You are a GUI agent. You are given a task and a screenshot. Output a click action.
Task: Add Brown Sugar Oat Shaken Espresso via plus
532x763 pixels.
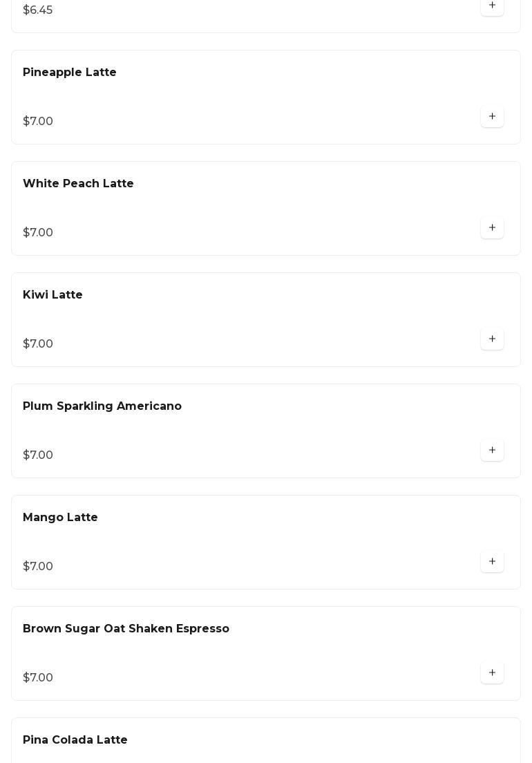pos(492,673)
